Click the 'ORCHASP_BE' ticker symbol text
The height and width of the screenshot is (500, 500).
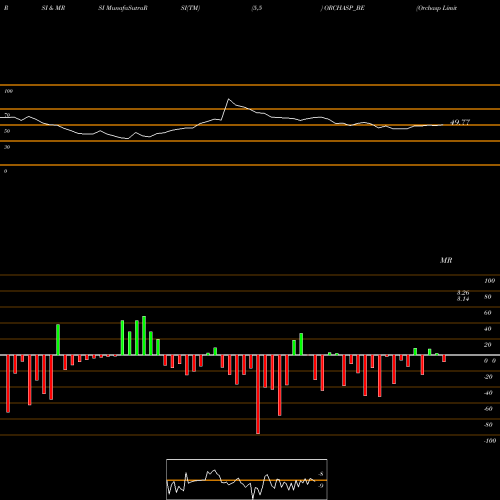(344, 8)
